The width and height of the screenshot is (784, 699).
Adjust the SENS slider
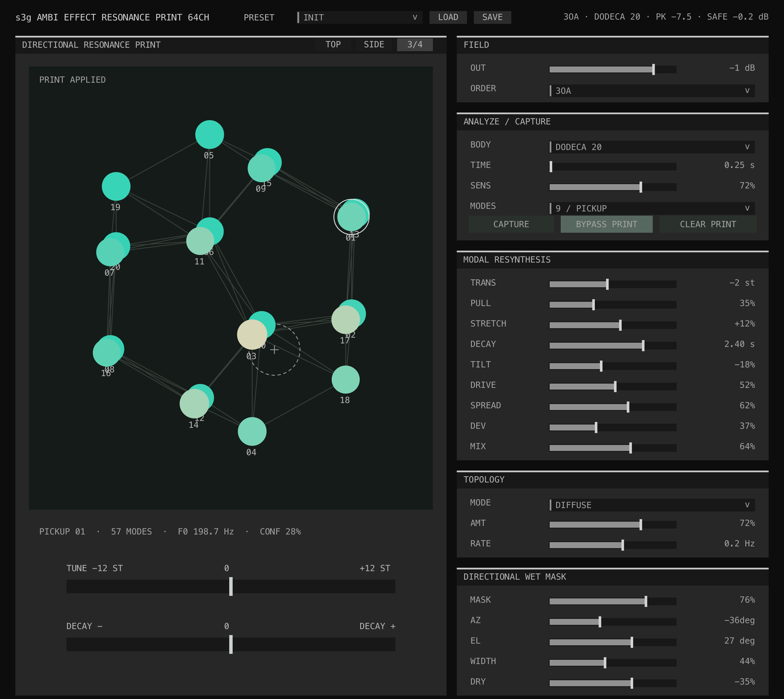(613, 187)
